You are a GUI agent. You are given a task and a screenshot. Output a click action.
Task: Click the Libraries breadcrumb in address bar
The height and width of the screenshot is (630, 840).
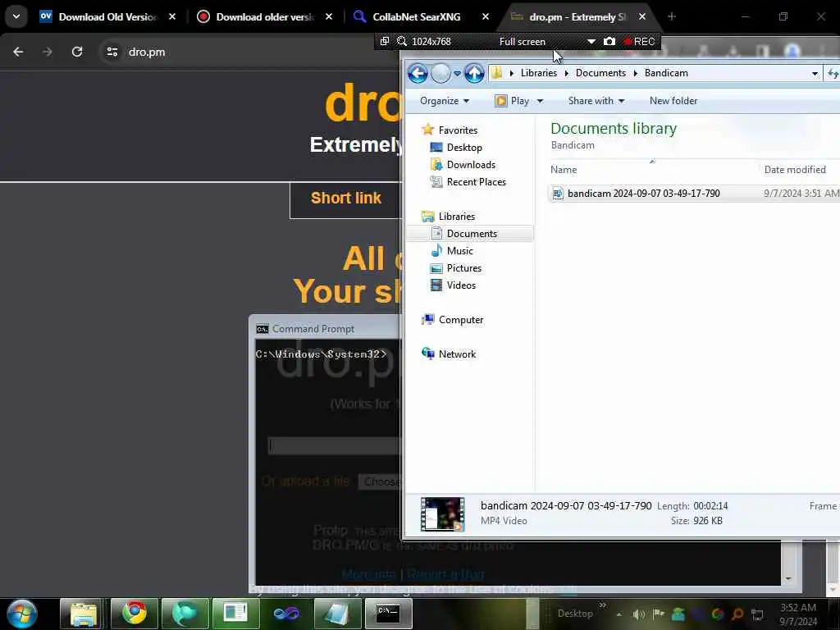click(x=538, y=73)
